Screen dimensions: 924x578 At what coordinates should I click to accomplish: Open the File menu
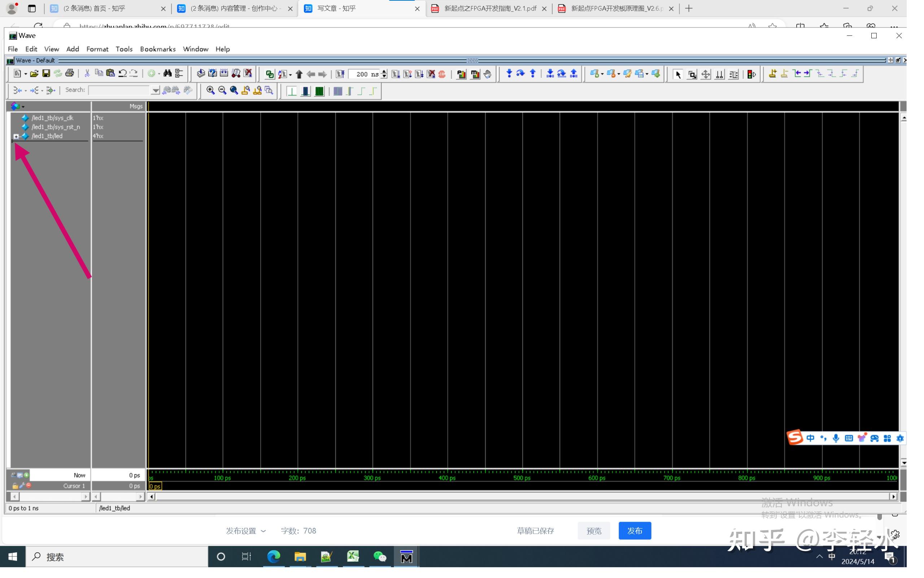(x=13, y=49)
